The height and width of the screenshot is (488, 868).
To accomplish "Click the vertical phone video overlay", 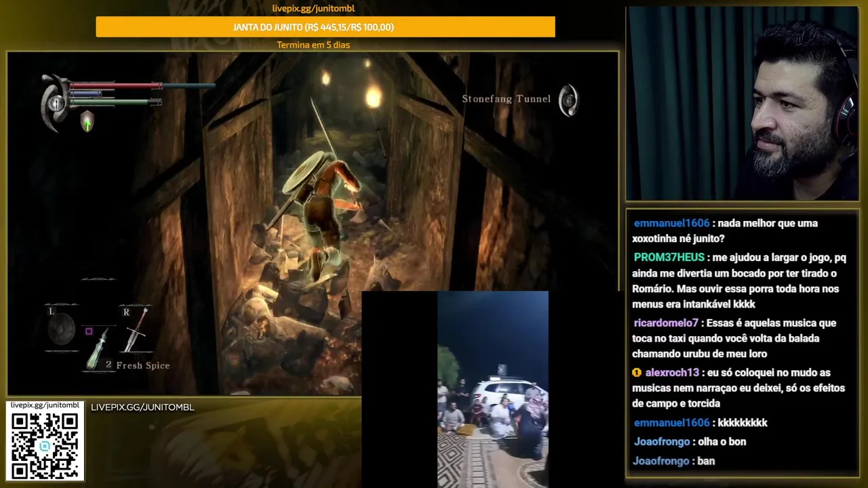I will click(493, 390).
